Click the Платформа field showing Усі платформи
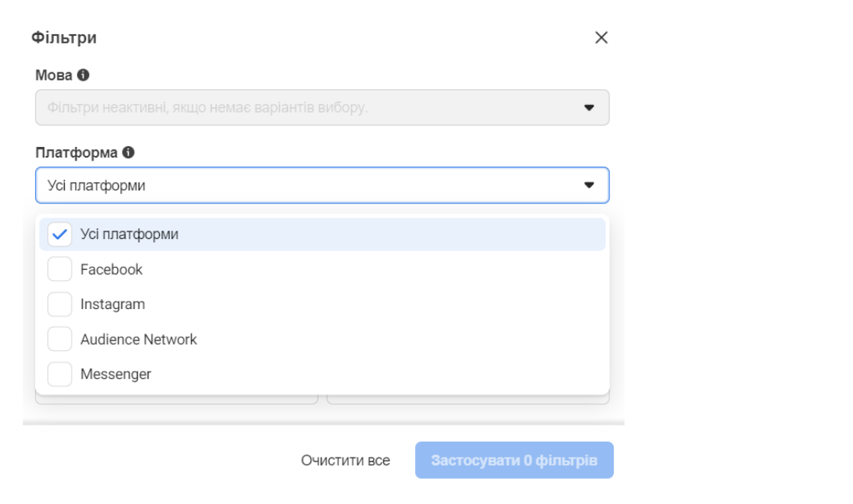The image size is (853, 504). [x=305, y=185]
